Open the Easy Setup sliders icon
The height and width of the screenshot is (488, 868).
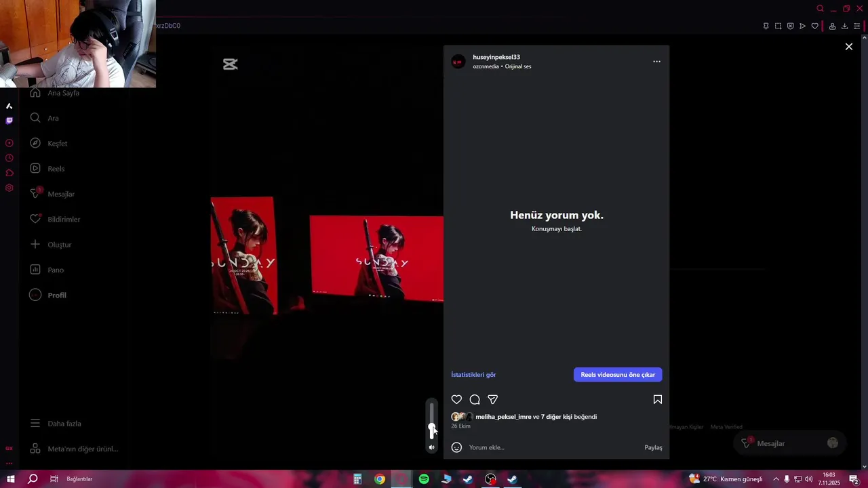856,26
